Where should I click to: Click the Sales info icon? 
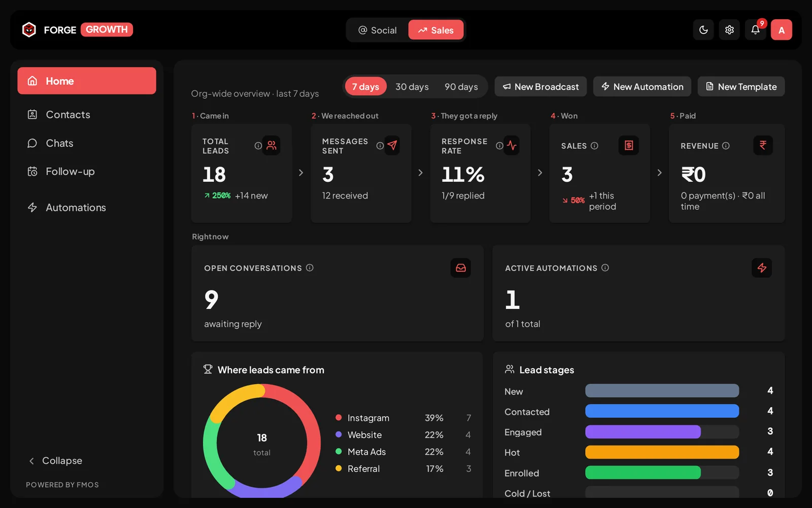coord(594,146)
